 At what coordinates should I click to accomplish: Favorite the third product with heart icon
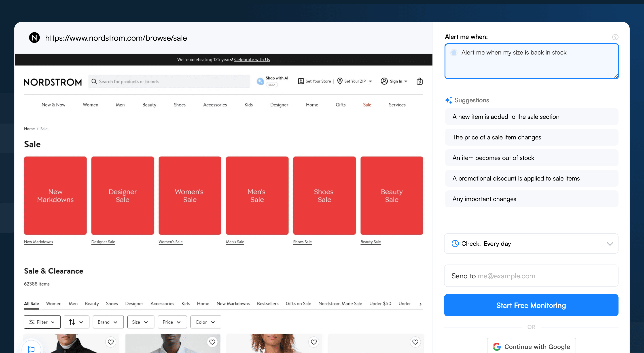[314, 342]
